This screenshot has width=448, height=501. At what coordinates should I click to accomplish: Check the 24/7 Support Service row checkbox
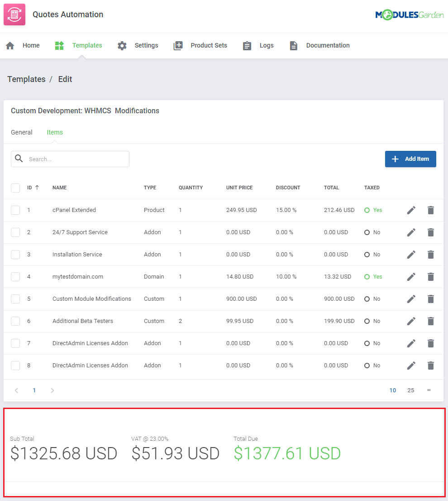(15, 232)
